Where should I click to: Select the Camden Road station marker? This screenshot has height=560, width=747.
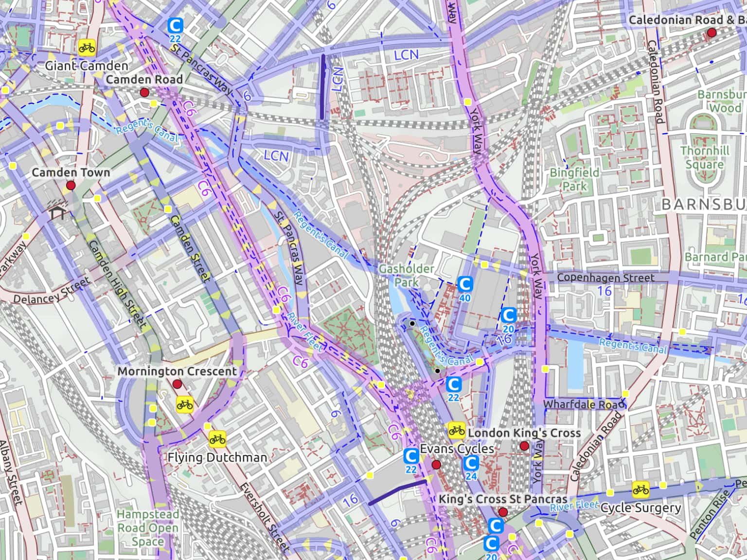pos(144,92)
